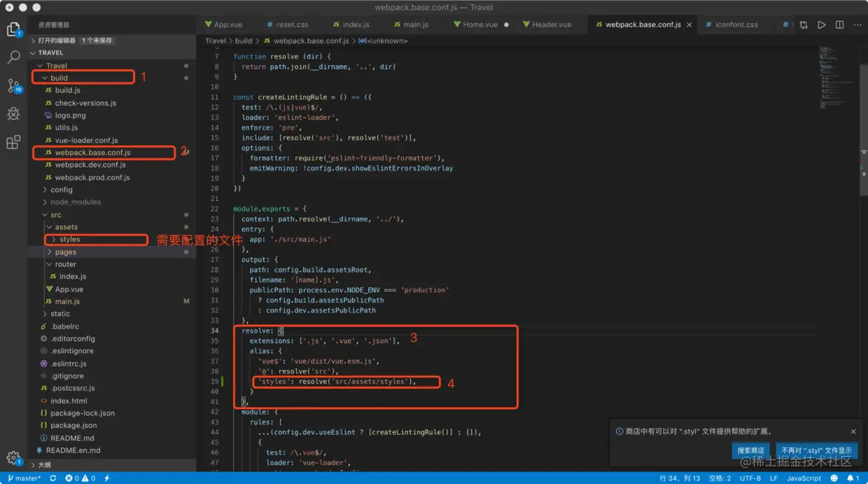The image size is (868, 484).
Task: Click the 行 34, 列 13 cursor position
Action: (679, 478)
